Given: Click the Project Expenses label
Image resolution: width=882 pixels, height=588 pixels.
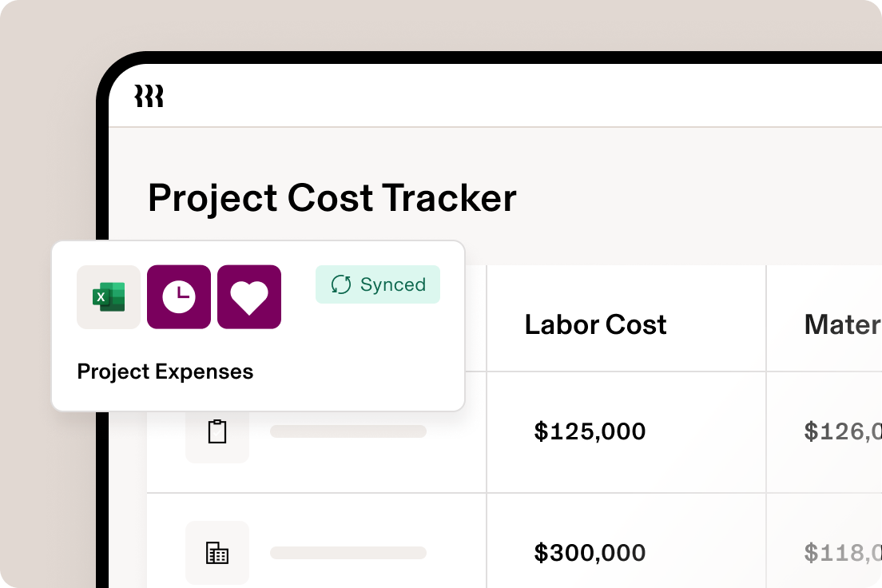Looking at the screenshot, I should point(165,371).
